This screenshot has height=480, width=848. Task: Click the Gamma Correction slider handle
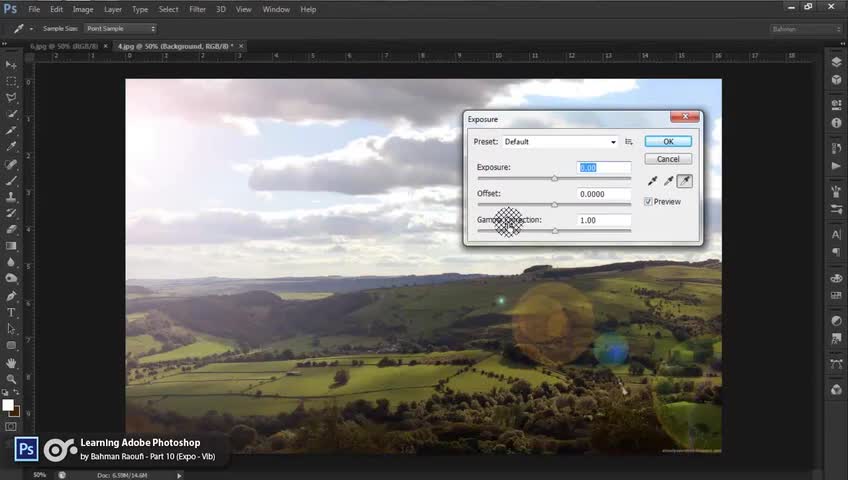[555, 231]
